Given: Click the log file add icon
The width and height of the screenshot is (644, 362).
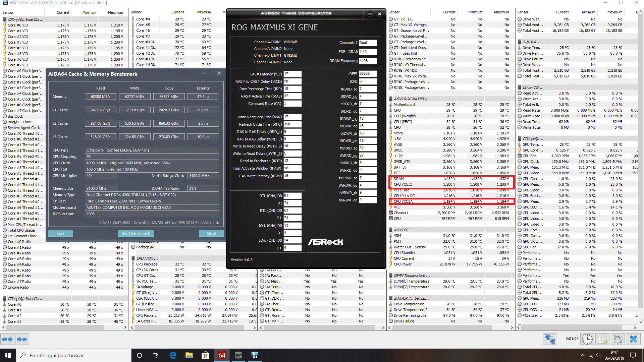Looking at the screenshot, I should coord(603,339).
